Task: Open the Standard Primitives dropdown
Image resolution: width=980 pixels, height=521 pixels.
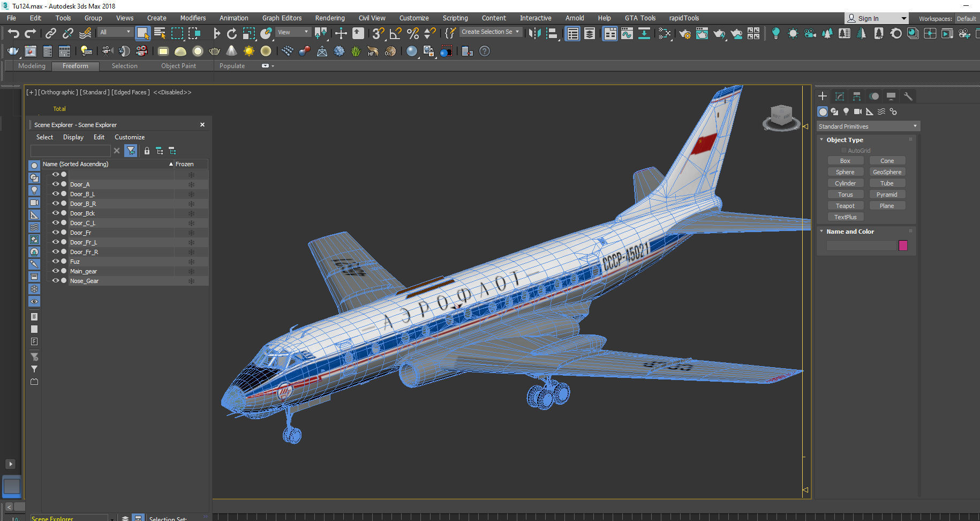Action: 868,126
